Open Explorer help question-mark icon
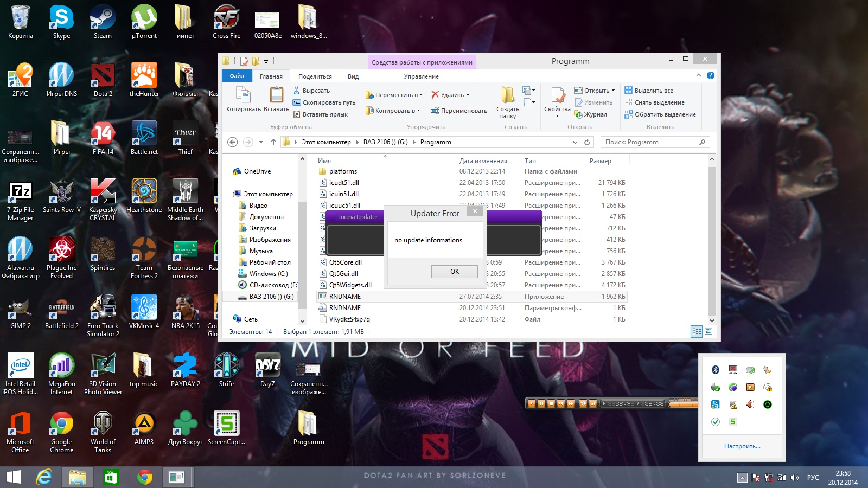868x488 pixels. pos(711,75)
